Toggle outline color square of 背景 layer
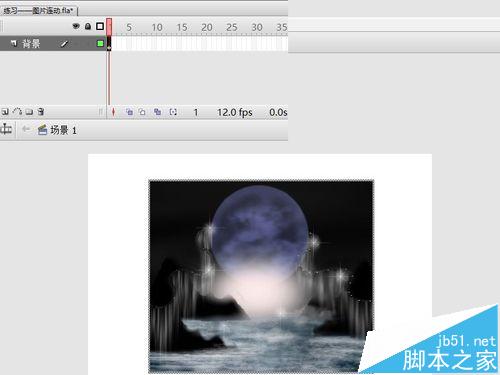Image resolution: width=500 pixels, height=375 pixels. [x=100, y=43]
